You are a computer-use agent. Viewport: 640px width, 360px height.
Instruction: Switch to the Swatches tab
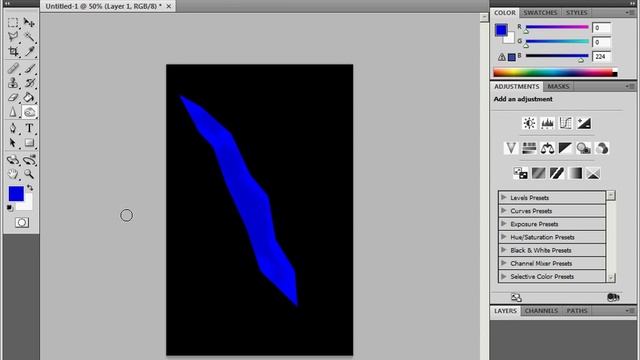tap(540, 13)
